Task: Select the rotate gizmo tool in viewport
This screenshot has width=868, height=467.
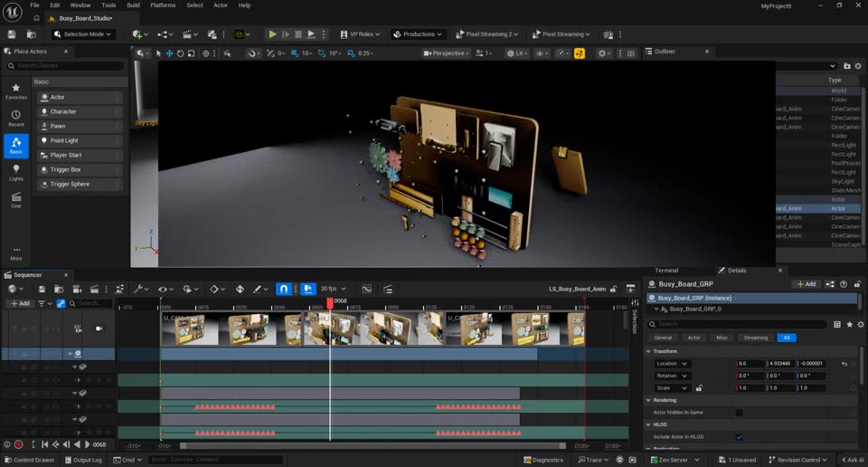Action: [180, 53]
